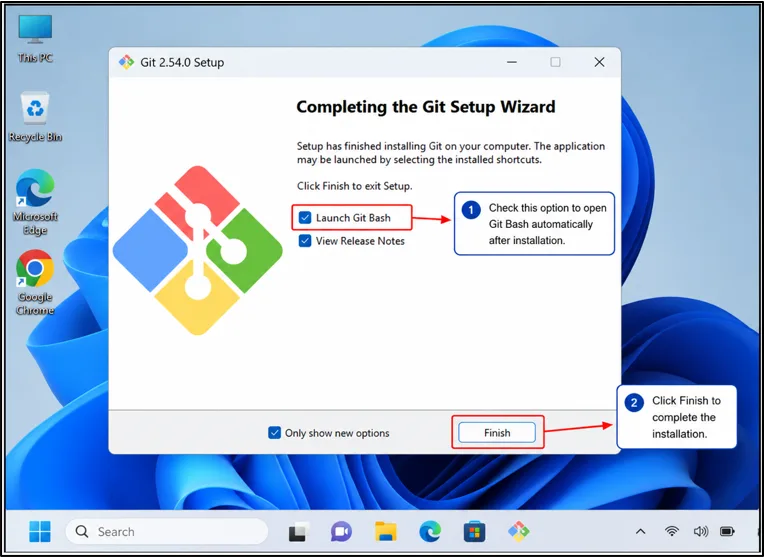Open the Windows Start menu
The height and width of the screenshot is (557, 764).
point(40,531)
